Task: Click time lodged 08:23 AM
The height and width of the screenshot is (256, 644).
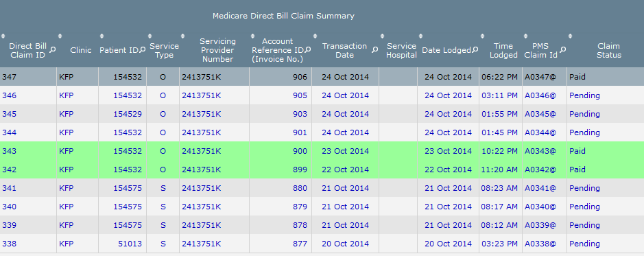Action: pos(499,188)
